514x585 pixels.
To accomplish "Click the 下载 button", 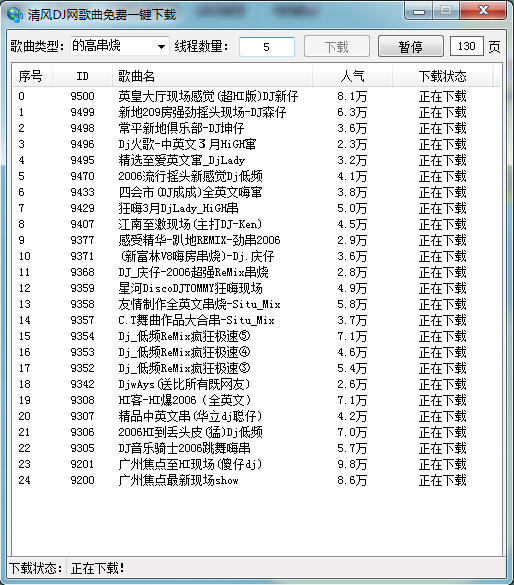I will coord(337,47).
